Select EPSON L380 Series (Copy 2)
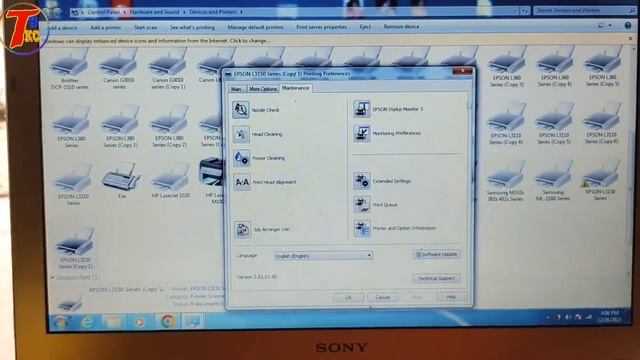Image resolution: width=640 pixels, height=360 pixels. [169, 127]
